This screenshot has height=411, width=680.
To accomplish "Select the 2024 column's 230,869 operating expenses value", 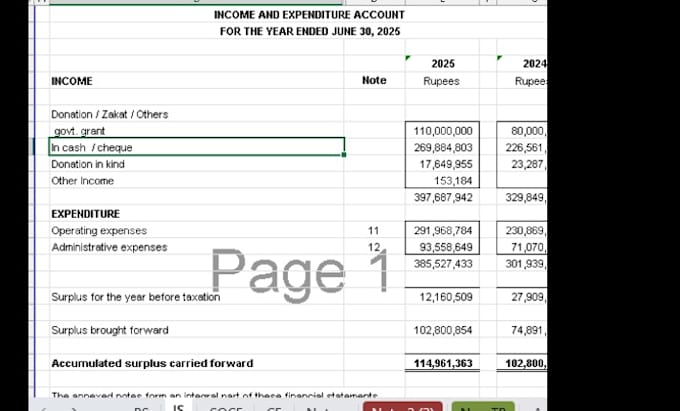I will point(522,231).
